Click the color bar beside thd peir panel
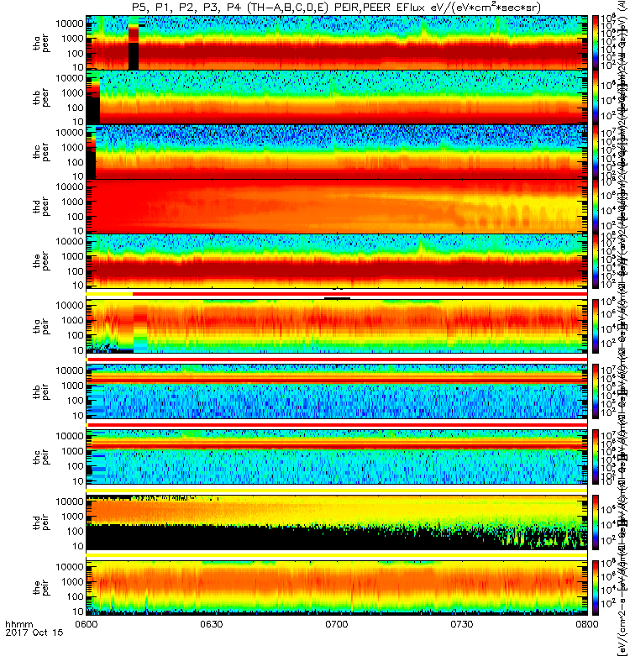This screenshot has height=672, width=630. pos(596,522)
